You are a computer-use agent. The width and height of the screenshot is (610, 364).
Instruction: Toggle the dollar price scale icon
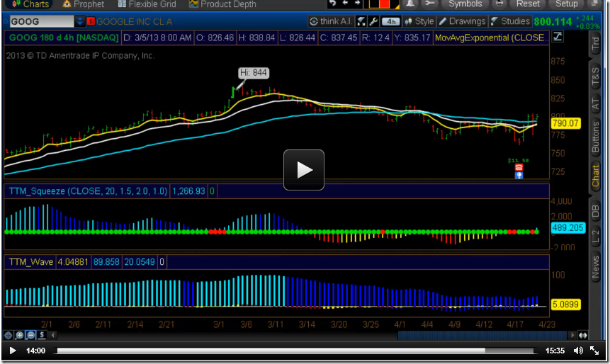[42, 335]
